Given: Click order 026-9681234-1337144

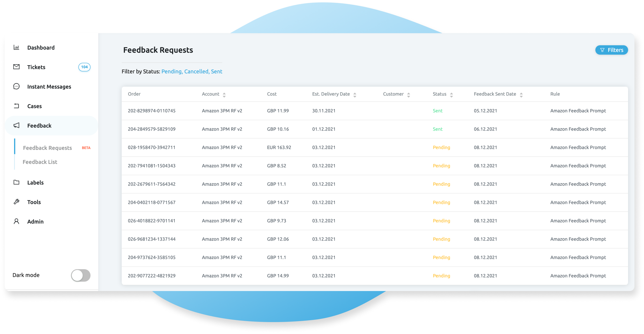Looking at the screenshot, I should click(152, 239).
